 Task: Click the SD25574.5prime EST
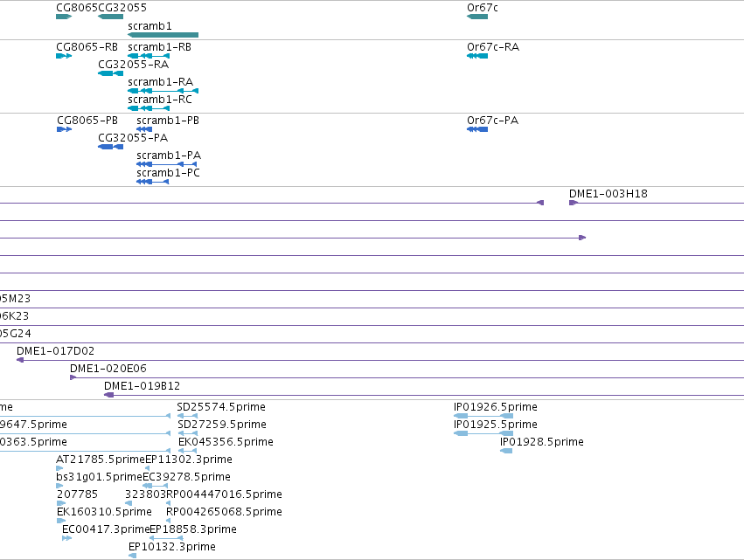[x=187, y=416]
